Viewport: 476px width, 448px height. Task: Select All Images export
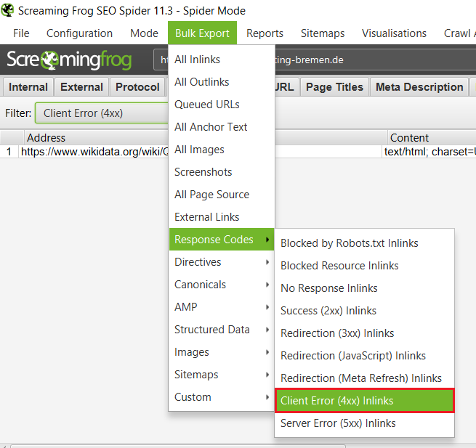pyautogui.click(x=222, y=150)
